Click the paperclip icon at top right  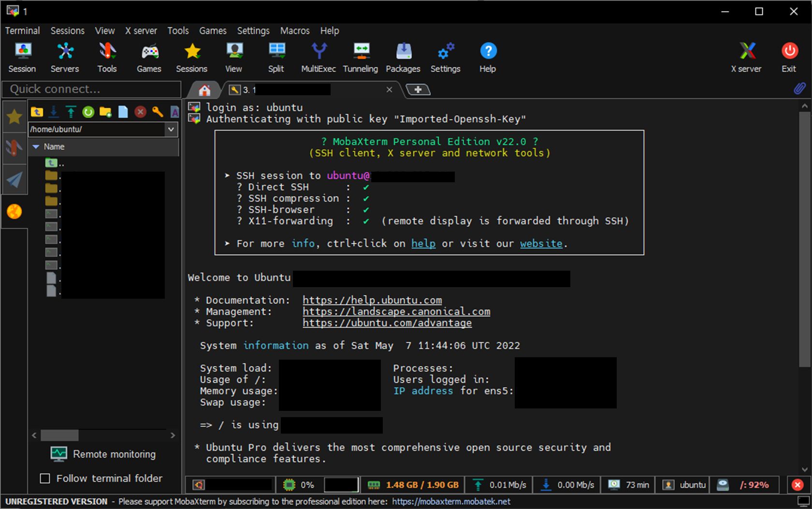[x=799, y=88]
